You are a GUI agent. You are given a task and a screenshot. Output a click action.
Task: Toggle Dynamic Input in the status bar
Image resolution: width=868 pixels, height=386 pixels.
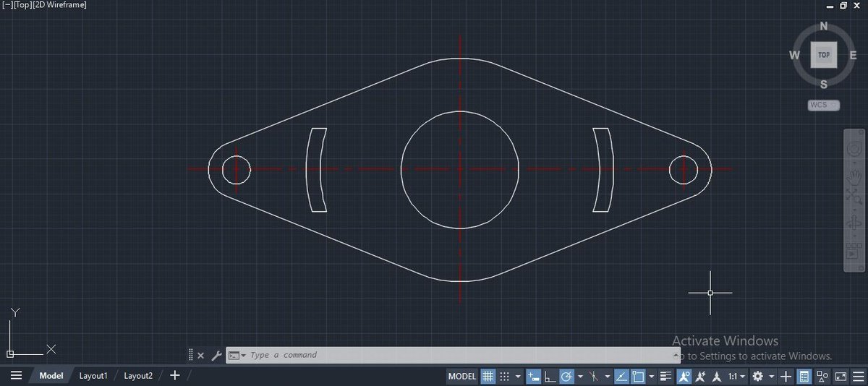coord(533,376)
